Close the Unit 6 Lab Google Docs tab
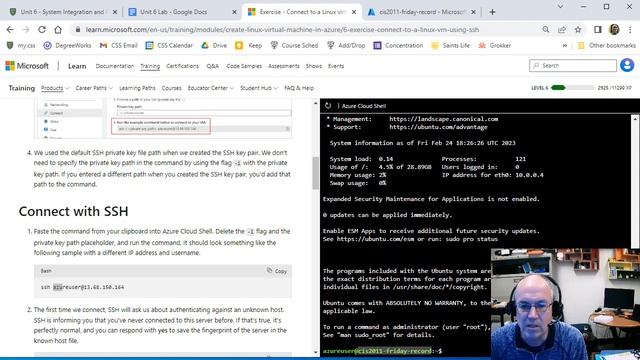 234,12
